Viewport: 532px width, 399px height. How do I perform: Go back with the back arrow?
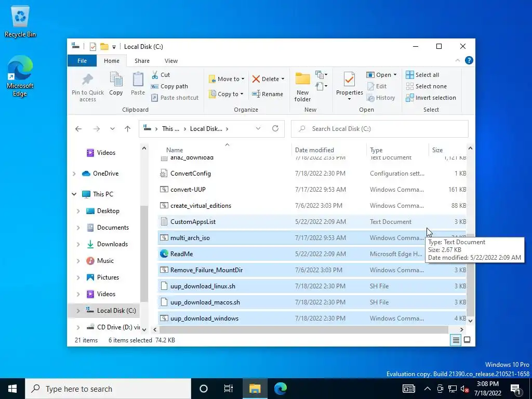tap(78, 129)
